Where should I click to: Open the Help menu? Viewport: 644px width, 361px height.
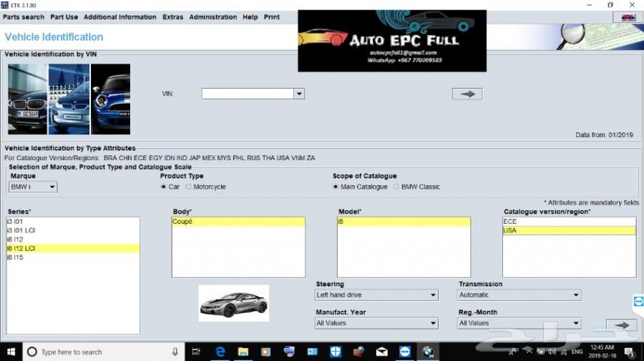click(250, 17)
